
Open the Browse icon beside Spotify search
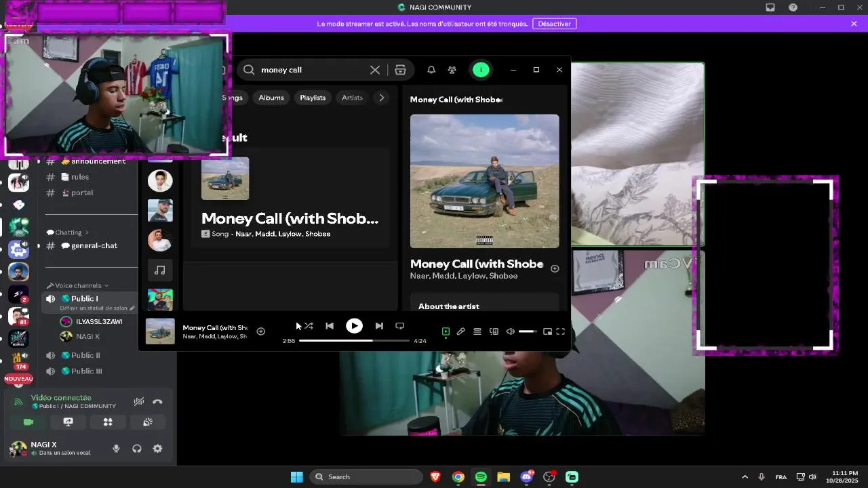tap(400, 70)
